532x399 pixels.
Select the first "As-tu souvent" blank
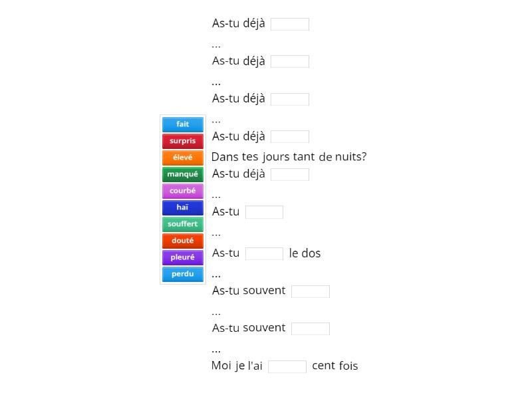[x=311, y=291]
